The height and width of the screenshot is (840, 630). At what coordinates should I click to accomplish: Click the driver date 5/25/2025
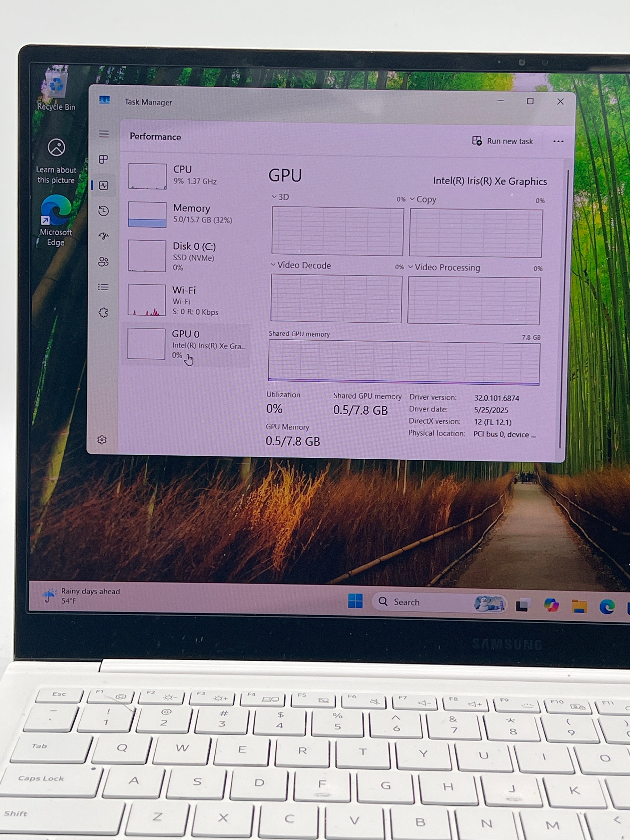click(x=491, y=410)
